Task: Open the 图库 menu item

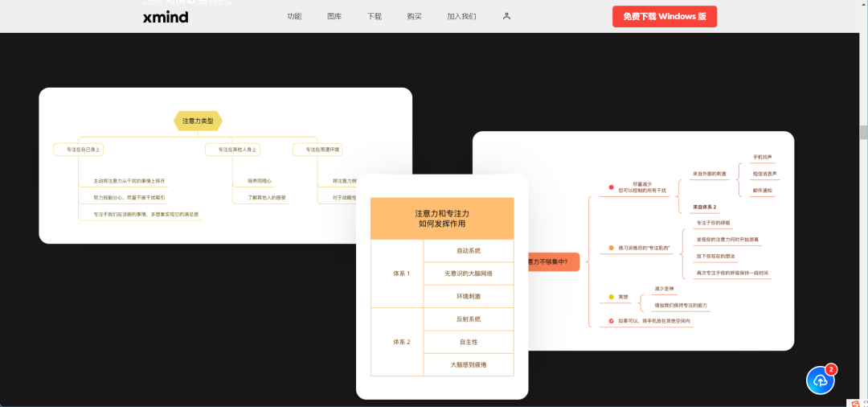Action: point(334,16)
